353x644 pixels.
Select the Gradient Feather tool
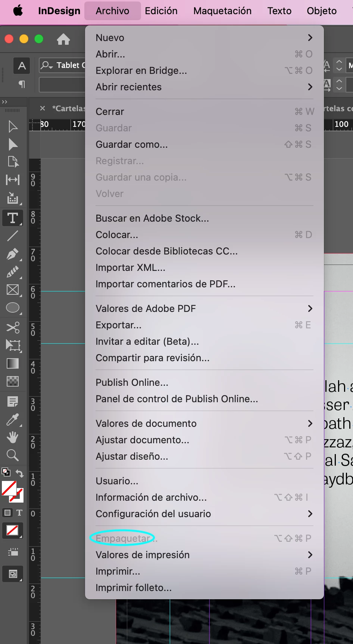tap(13, 381)
